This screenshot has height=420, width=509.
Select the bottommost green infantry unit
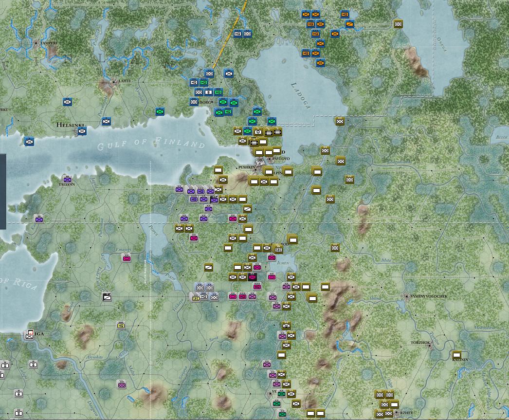click(282, 414)
